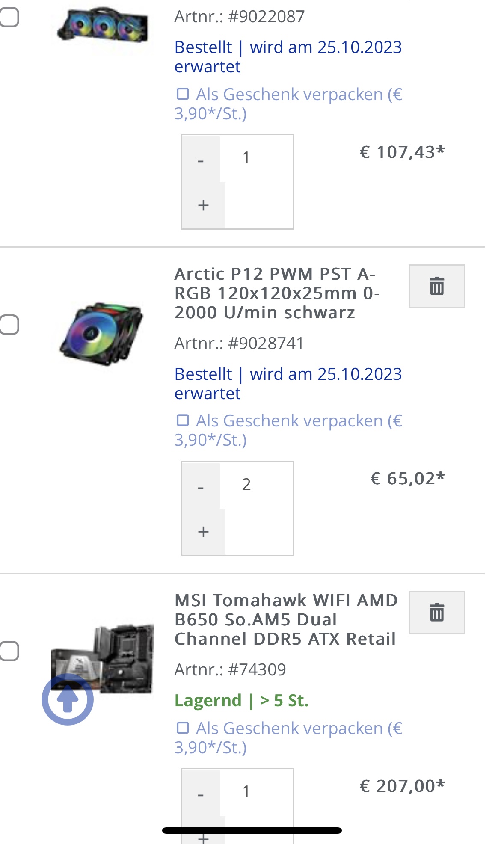504x844 pixels.
Task: Remove MSI Tomahawk motherboard via trash icon
Action: [436, 612]
